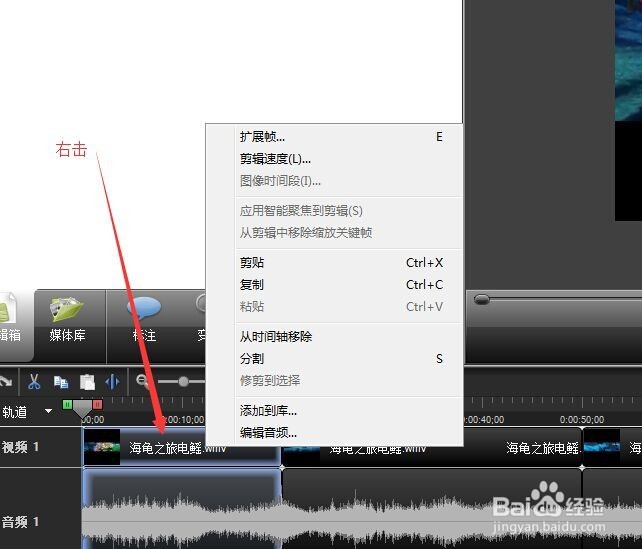Click 图像时间段(I)... in context menu
Screen dimensions: 642x549
point(349,181)
